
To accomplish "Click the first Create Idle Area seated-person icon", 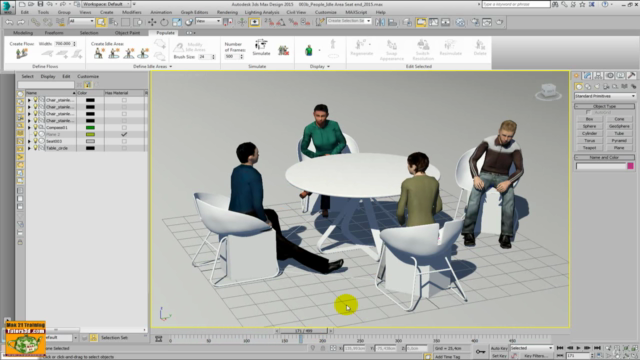I will pyautogui.click(x=99, y=53).
